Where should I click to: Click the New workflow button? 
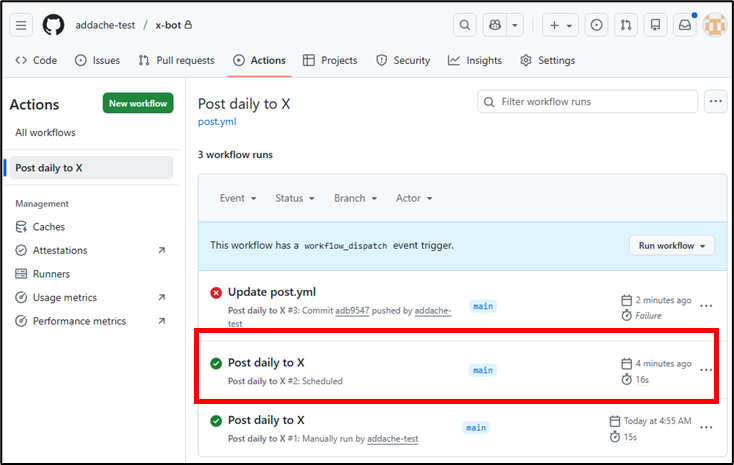pyautogui.click(x=138, y=104)
